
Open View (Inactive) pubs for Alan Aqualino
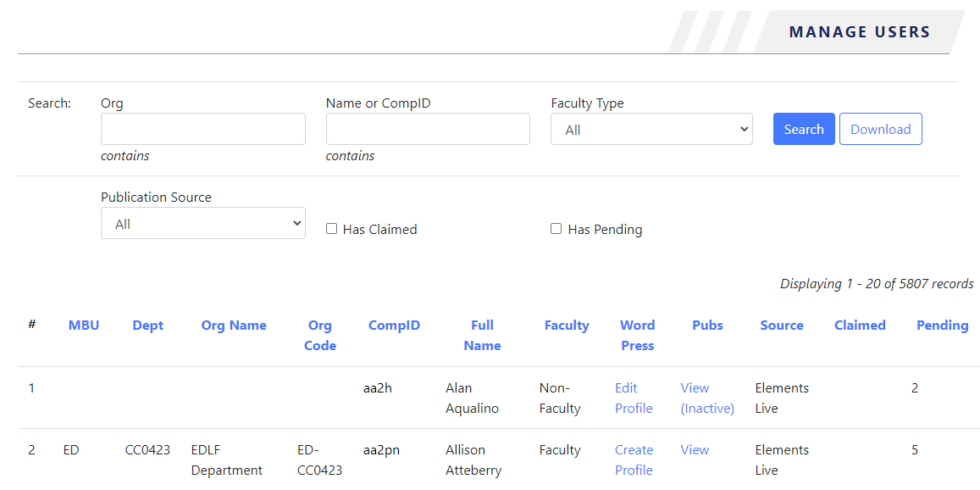coord(706,398)
